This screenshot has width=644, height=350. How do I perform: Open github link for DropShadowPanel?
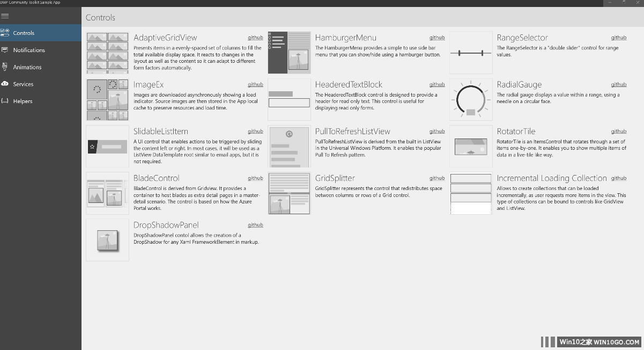(x=255, y=225)
